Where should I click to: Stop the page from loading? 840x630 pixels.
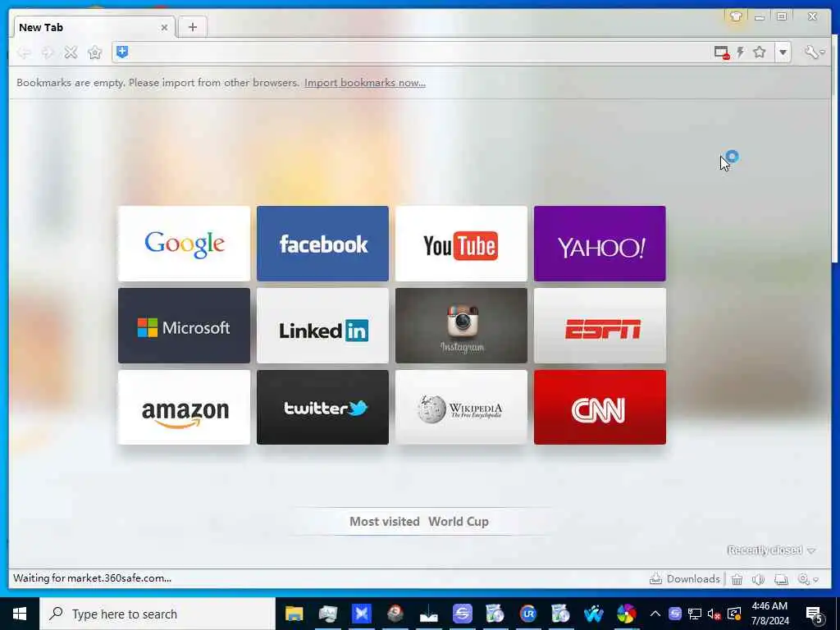coord(71,52)
